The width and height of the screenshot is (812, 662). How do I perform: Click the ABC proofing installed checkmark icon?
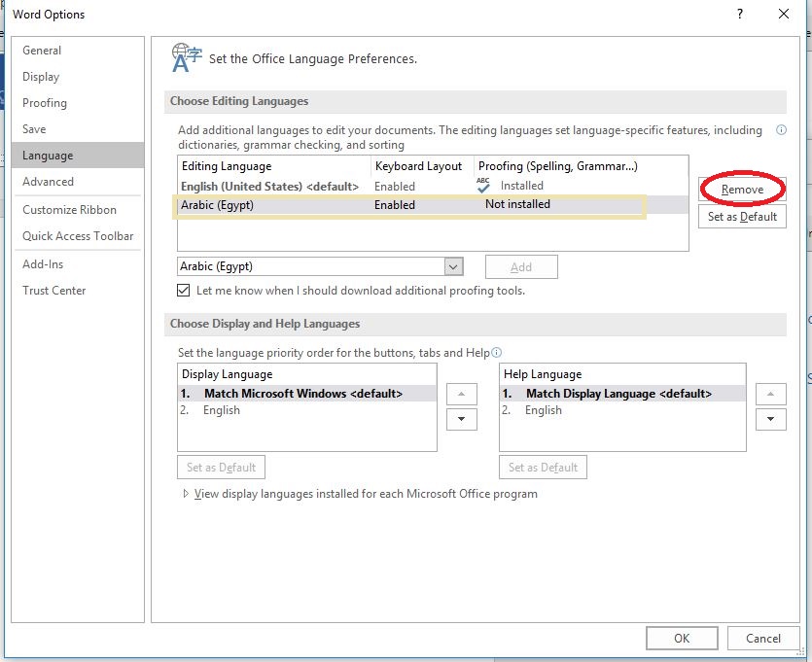(483, 186)
